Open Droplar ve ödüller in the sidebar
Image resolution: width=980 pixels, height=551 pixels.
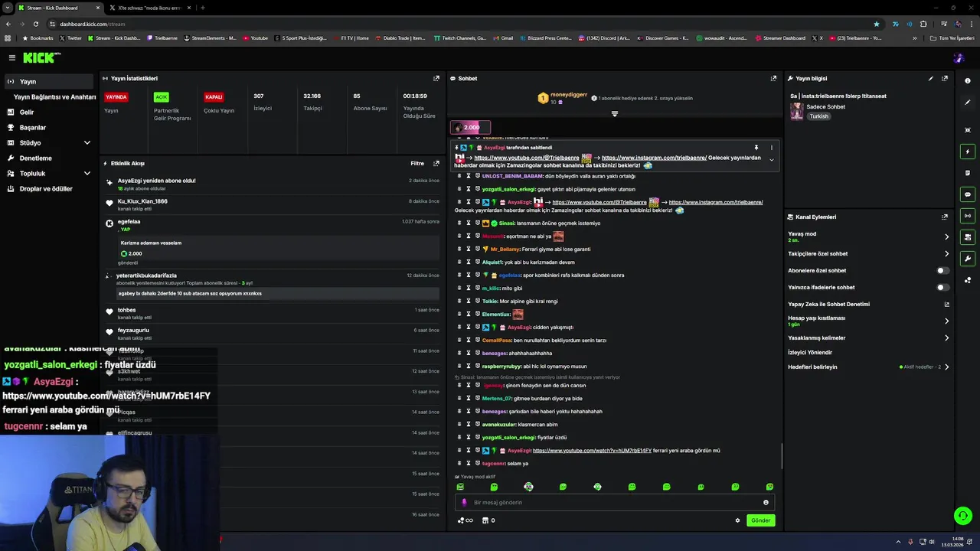tap(49, 188)
